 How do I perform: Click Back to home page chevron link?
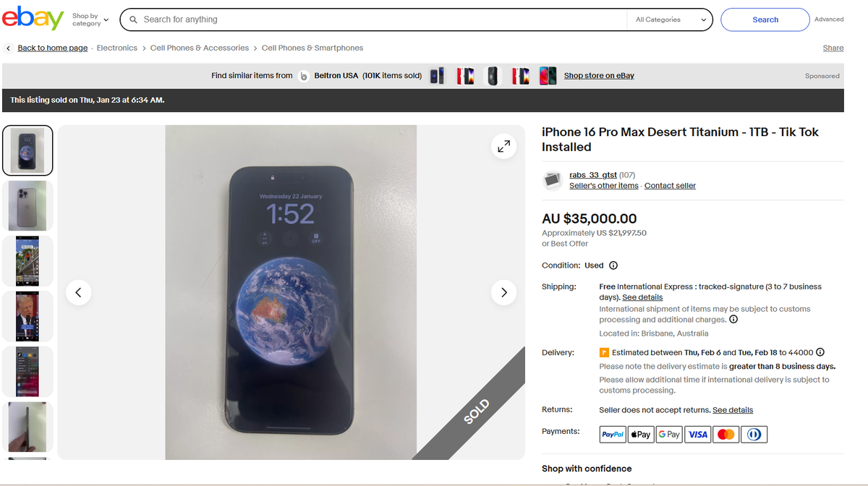46,48
